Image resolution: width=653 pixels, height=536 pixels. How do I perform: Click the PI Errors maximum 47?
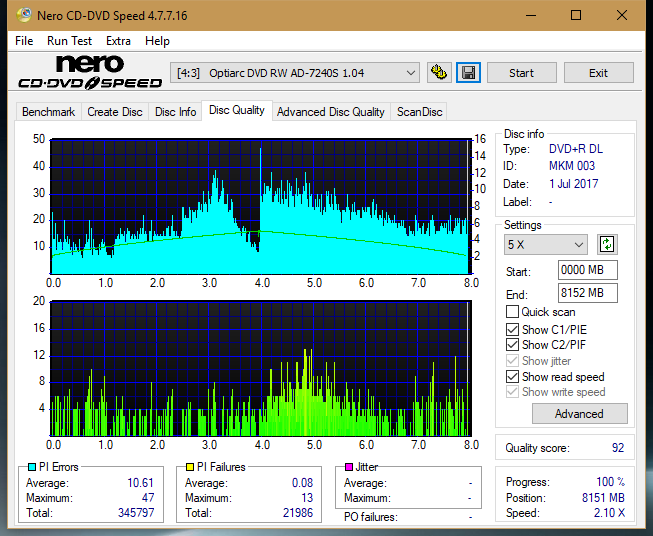(x=148, y=497)
